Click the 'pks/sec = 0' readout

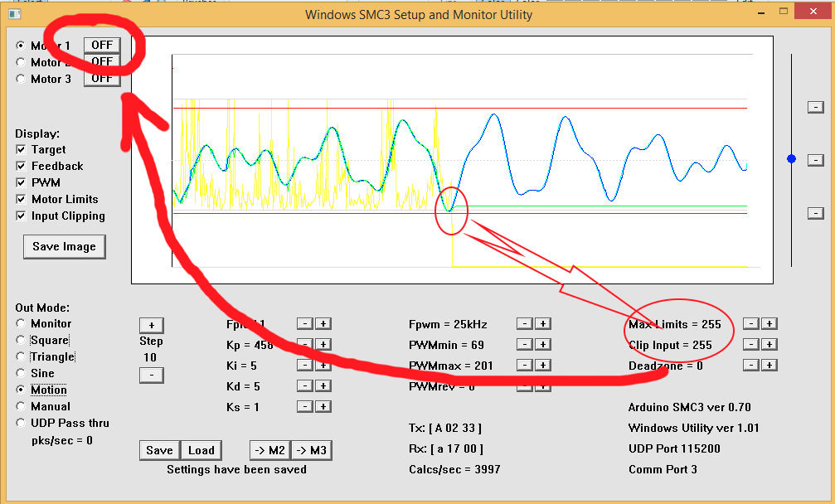click(61, 441)
